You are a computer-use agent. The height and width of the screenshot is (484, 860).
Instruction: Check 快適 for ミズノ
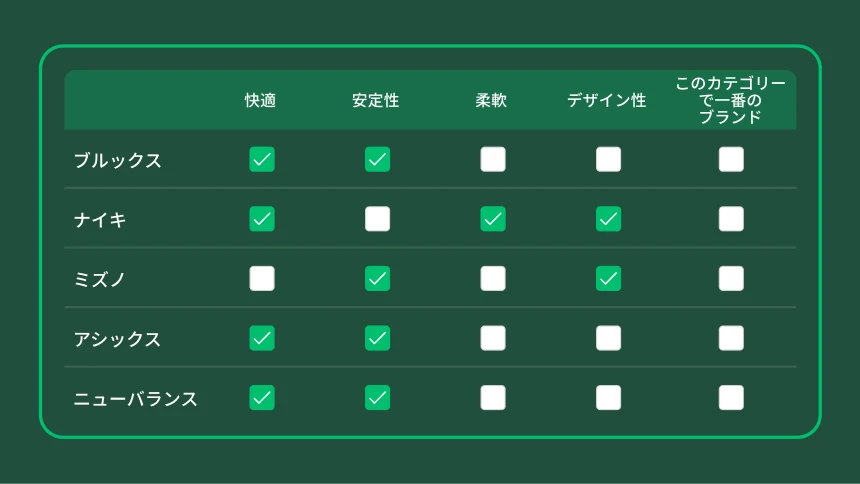coord(262,279)
